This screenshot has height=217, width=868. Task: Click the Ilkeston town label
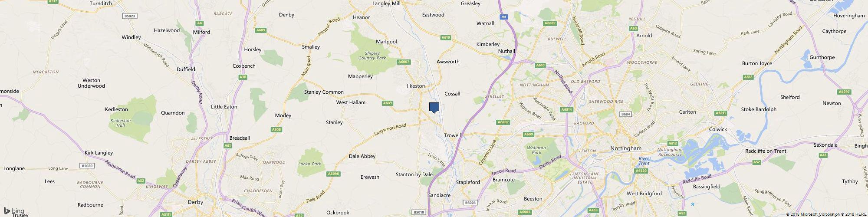tap(416, 86)
